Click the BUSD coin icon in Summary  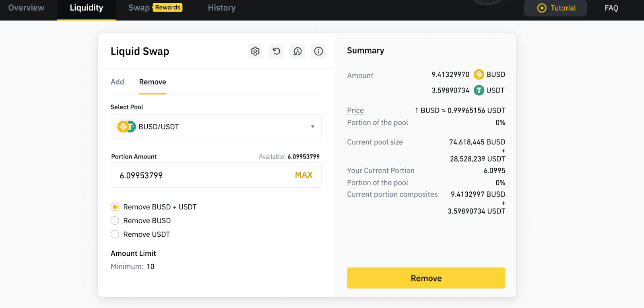click(x=479, y=74)
